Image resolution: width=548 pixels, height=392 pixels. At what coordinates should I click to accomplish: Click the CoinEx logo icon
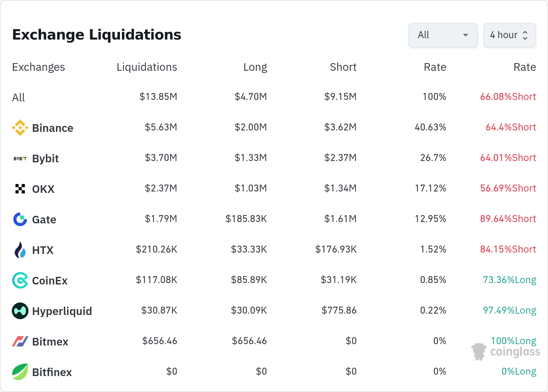tap(20, 280)
